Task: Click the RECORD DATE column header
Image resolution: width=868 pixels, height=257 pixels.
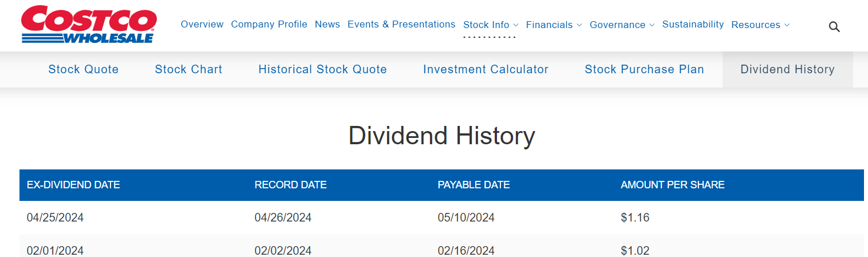Action: 291,185
